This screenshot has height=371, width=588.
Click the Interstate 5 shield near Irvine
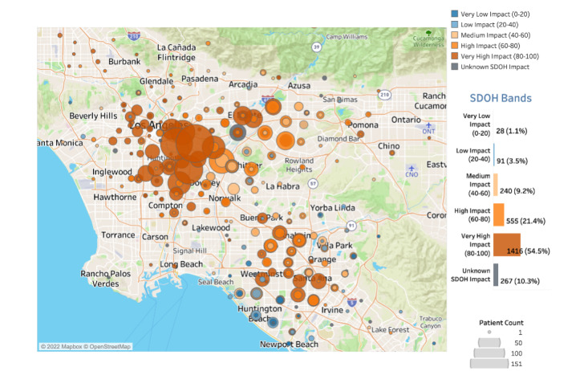tap(351, 302)
